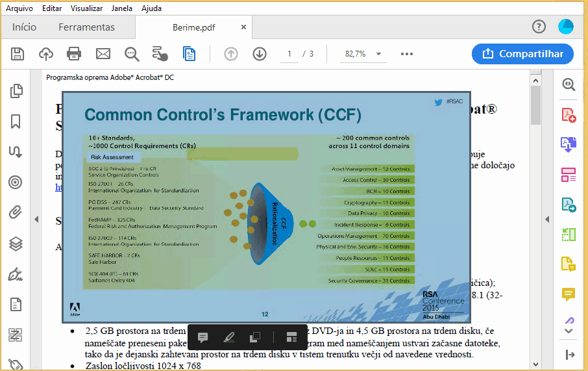Switch to Início tab
Viewport: 588px width, 371px height.
[25, 27]
